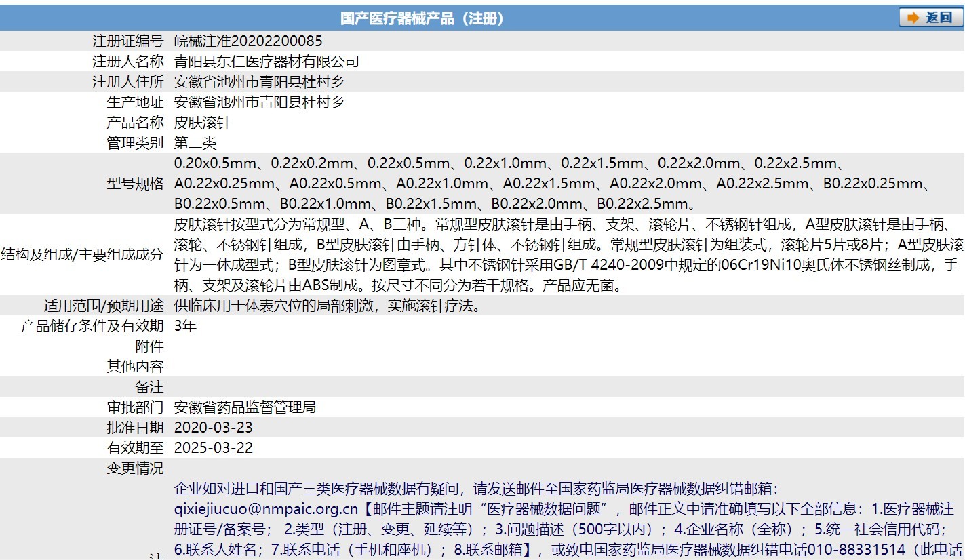This screenshot has width=965, height=560.
Task: Click the 生产地址 label
Action: tap(135, 102)
